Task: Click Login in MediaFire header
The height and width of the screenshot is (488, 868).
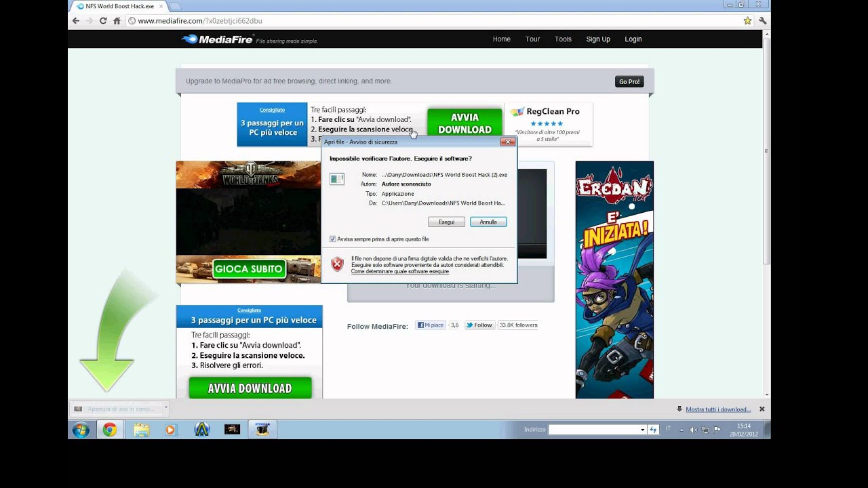Action: click(633, 39)
